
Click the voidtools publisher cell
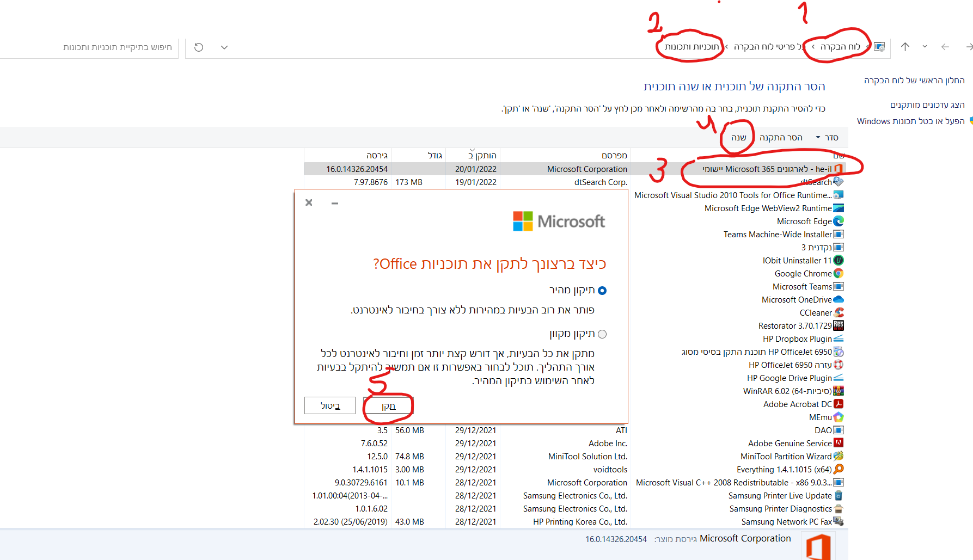point(610,470)
